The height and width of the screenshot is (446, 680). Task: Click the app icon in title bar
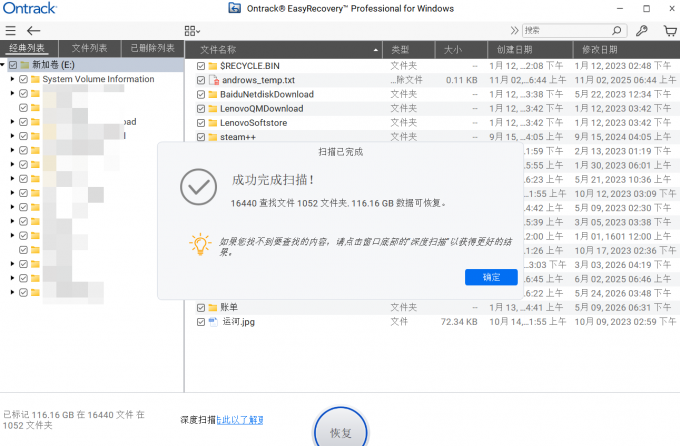[235, 8]
